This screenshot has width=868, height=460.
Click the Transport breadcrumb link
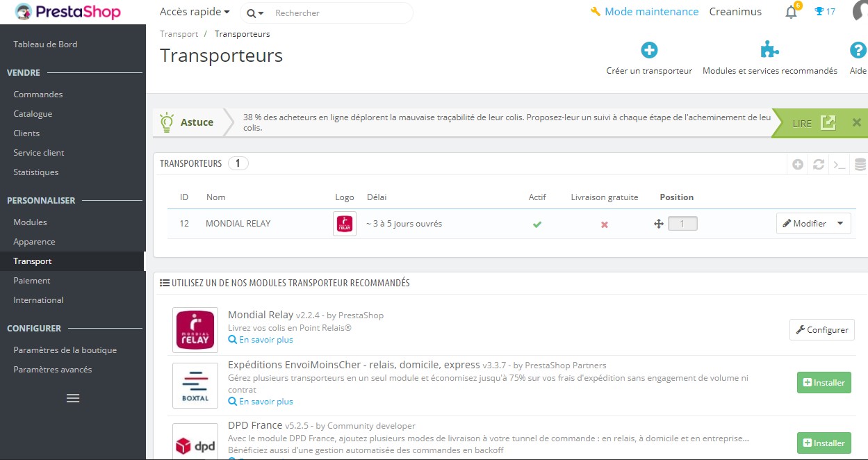click(x=179, y=33)
